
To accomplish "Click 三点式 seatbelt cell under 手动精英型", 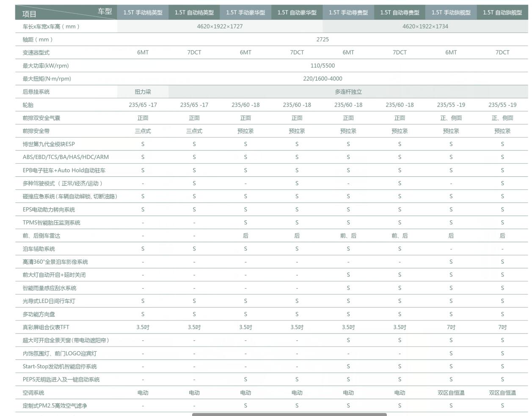I will point(143,131).
